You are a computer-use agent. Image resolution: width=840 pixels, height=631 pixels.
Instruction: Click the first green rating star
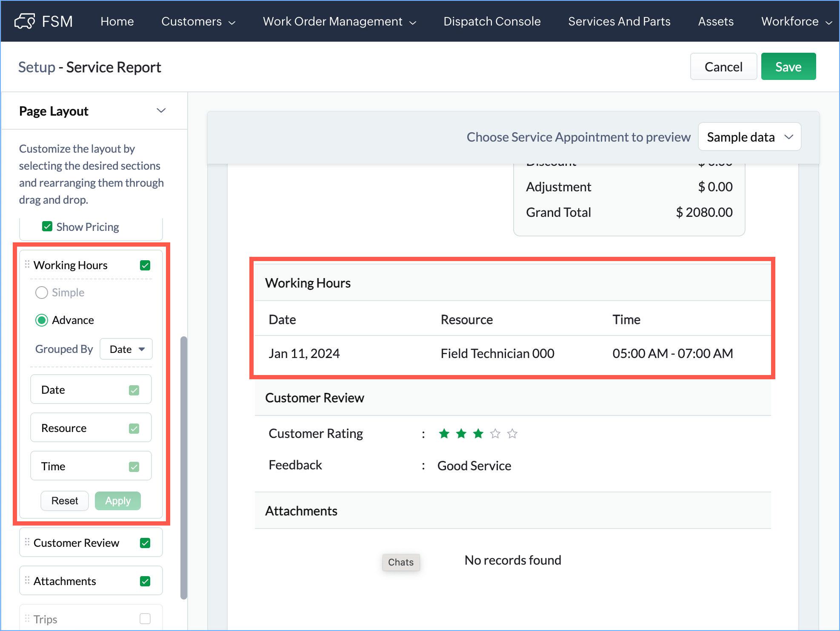pos(444,434)
